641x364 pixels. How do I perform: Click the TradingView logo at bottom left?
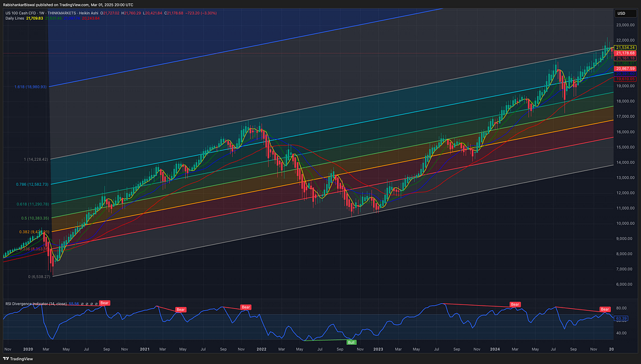(x=18, y=359)
